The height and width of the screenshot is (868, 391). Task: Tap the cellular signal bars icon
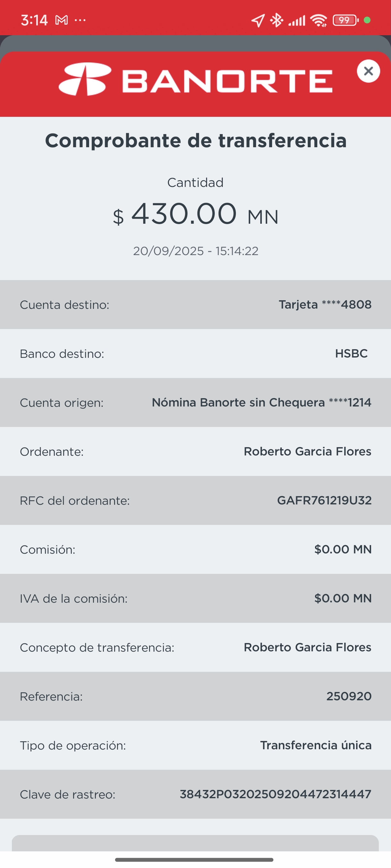coord(296,20)
